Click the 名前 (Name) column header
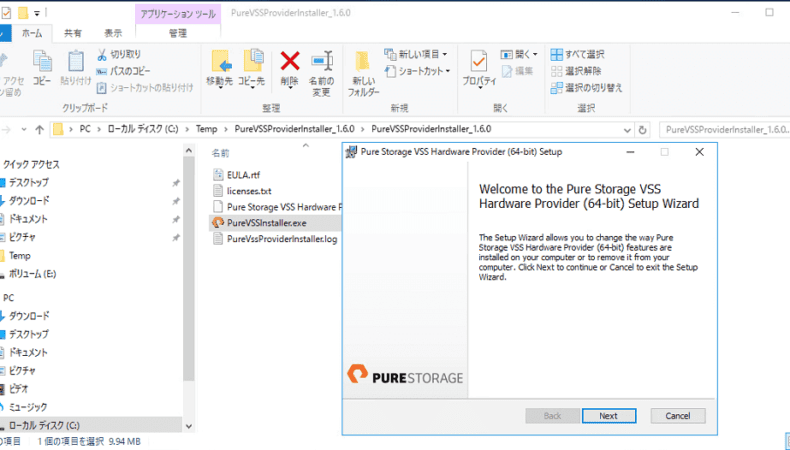The image size is (790, 450). [x=220, y=153]
